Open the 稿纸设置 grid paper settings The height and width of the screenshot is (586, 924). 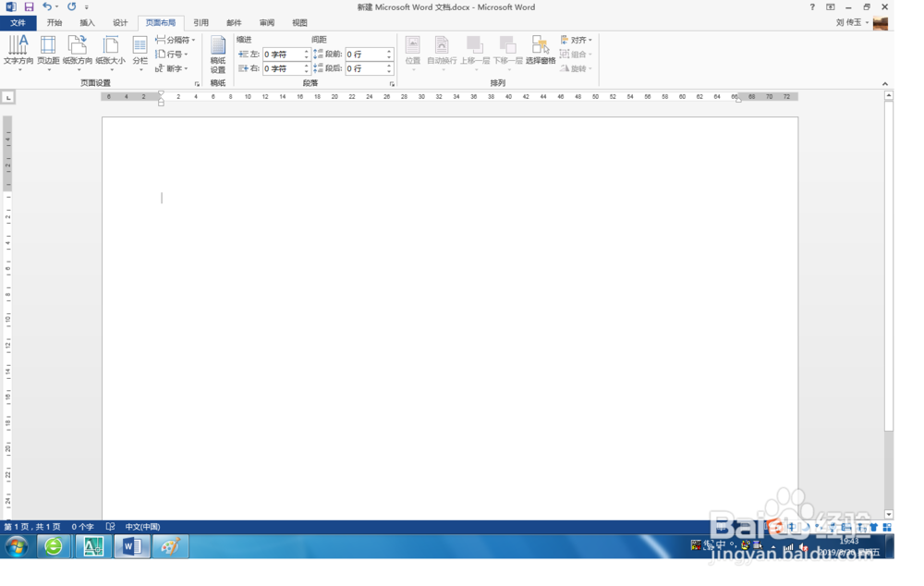pyautogui.click(x=218, y=51)
